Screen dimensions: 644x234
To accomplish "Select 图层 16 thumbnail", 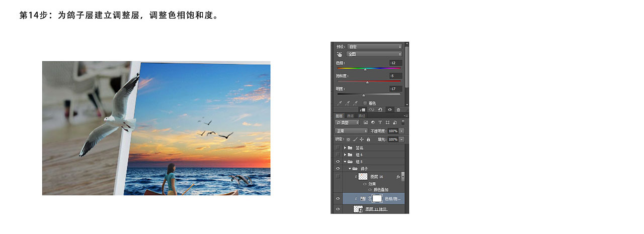I will point(363,177).
